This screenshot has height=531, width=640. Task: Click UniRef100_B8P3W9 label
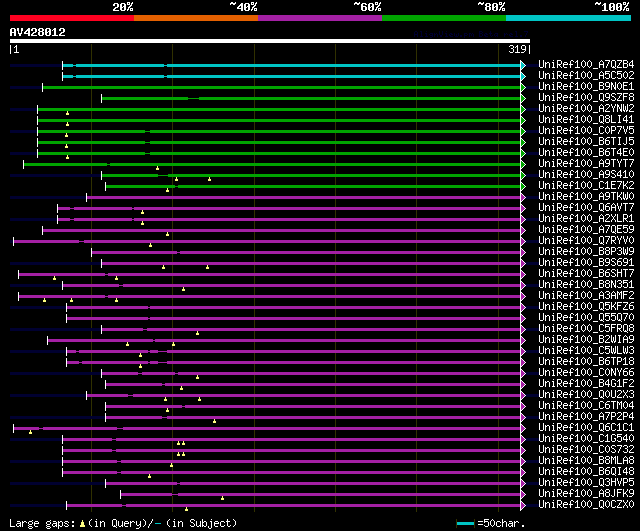(586, 252)
